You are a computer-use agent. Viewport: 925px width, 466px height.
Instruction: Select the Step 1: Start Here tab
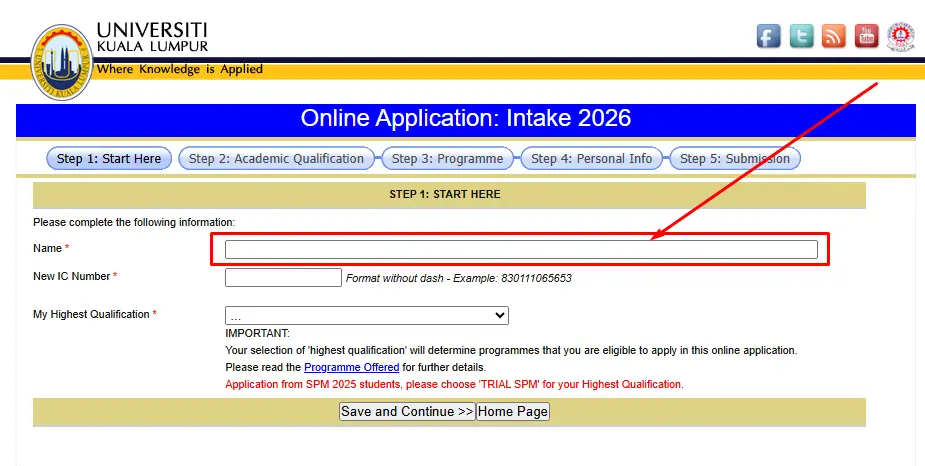pos(109,159)
